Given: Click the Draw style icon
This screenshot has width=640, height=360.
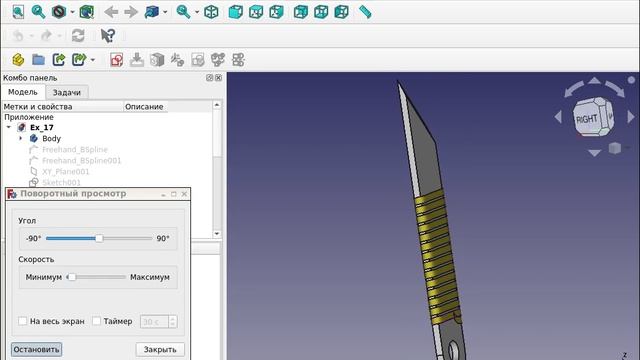Looking at the screenshot, I should (59, 12).
